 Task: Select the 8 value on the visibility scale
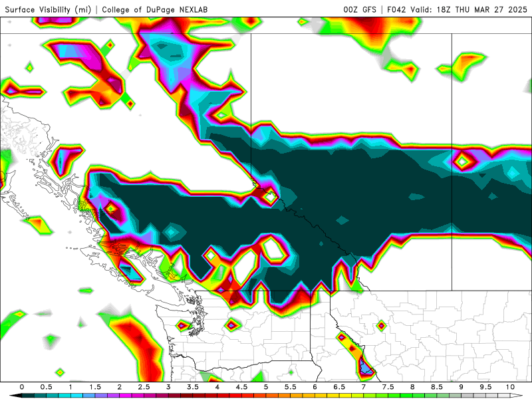point(412,387)
